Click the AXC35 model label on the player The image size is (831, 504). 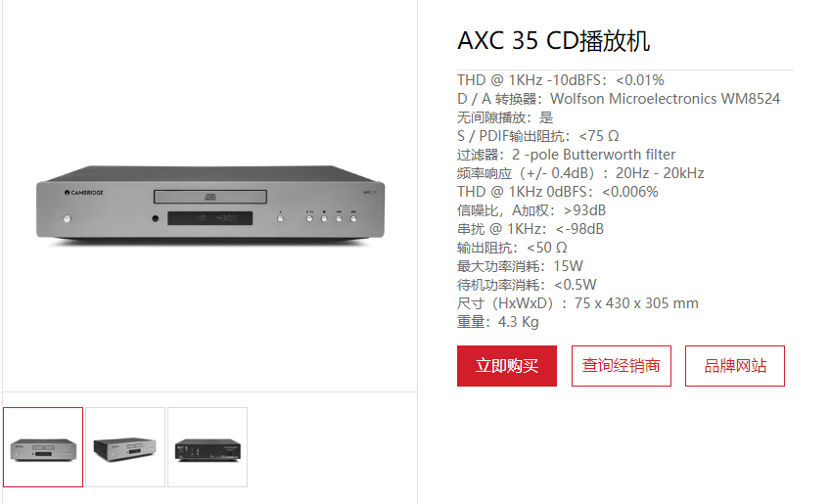click(x=370, y=193)
